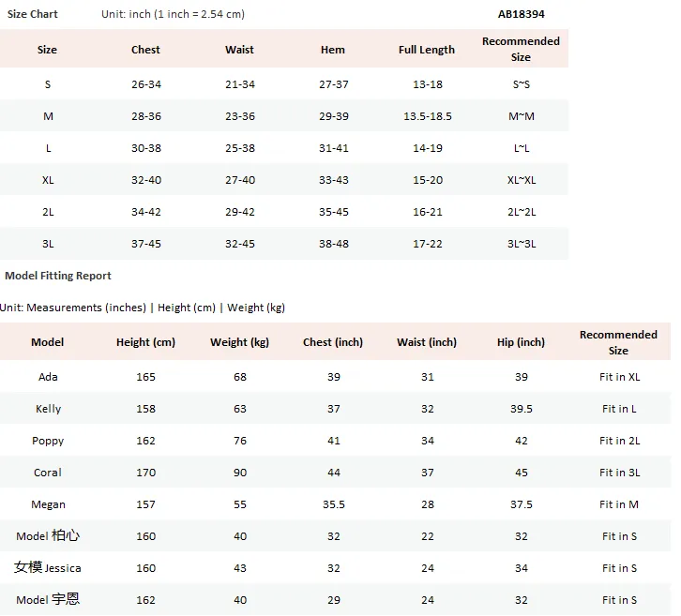Click Kelly's Fit in L recommendation

(x=619, y=409)
